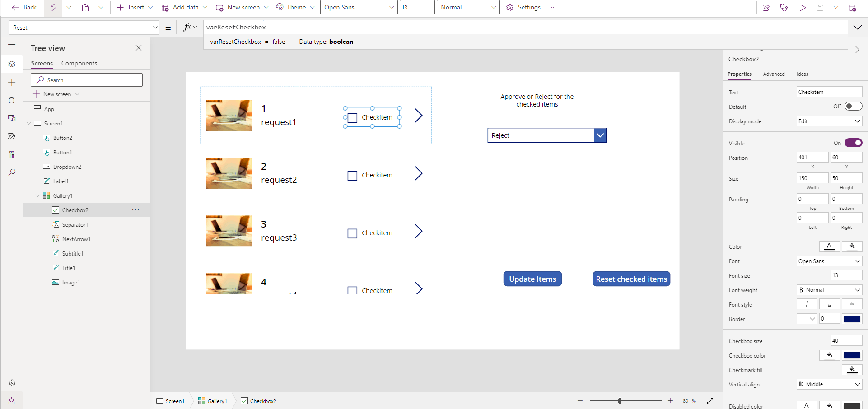Check the Checkitem box for request2

tap(353, 176)
